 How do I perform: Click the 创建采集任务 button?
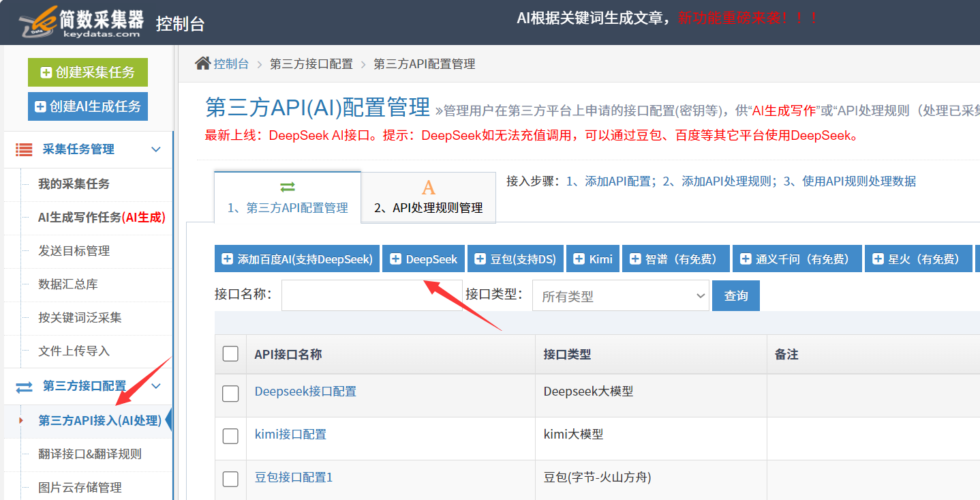click(x=88, y=72)
